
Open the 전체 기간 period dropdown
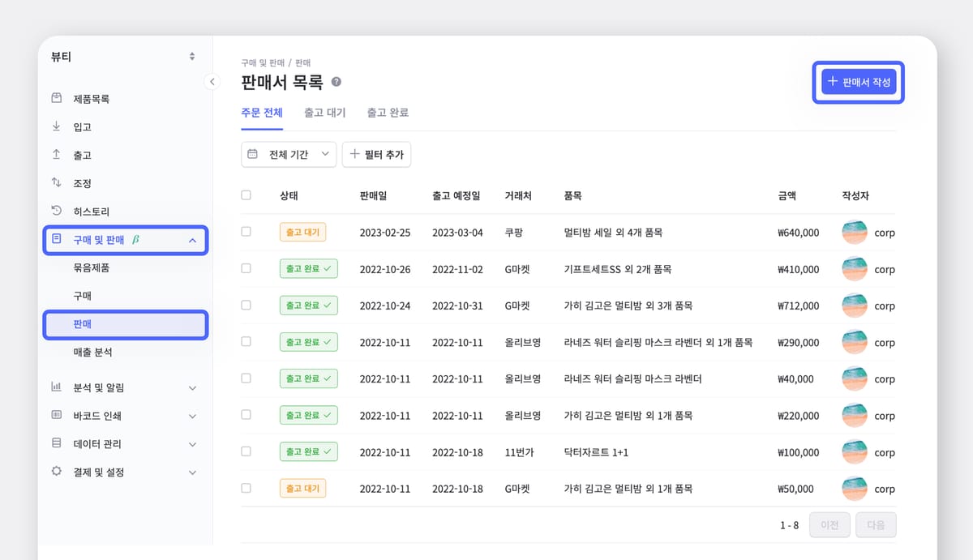point(289,154)
